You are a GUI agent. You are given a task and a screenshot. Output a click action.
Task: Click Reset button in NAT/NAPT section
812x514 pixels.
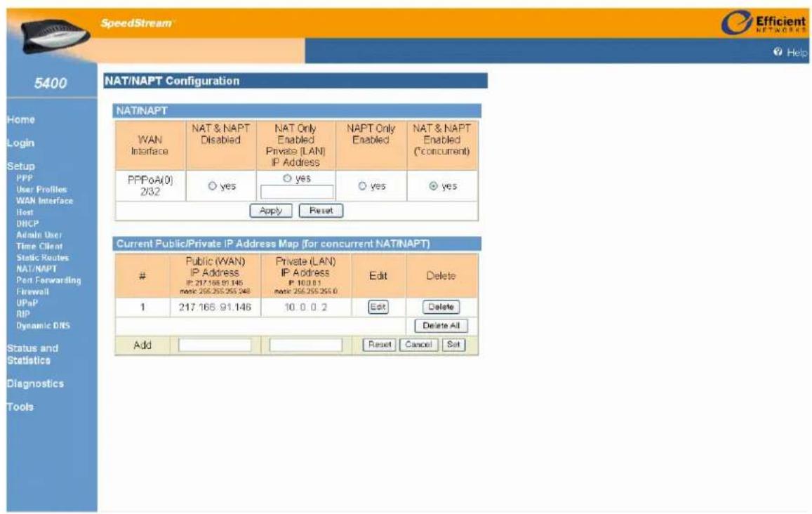pyautogui.click(x=321, y=211)
